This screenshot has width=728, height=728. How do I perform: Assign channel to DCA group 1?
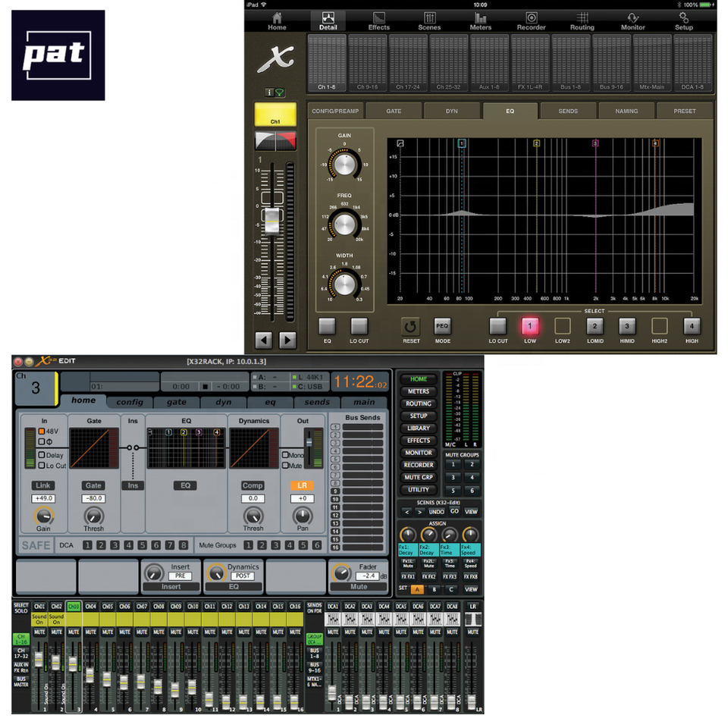pyautogui.click(x=87, y=545)
